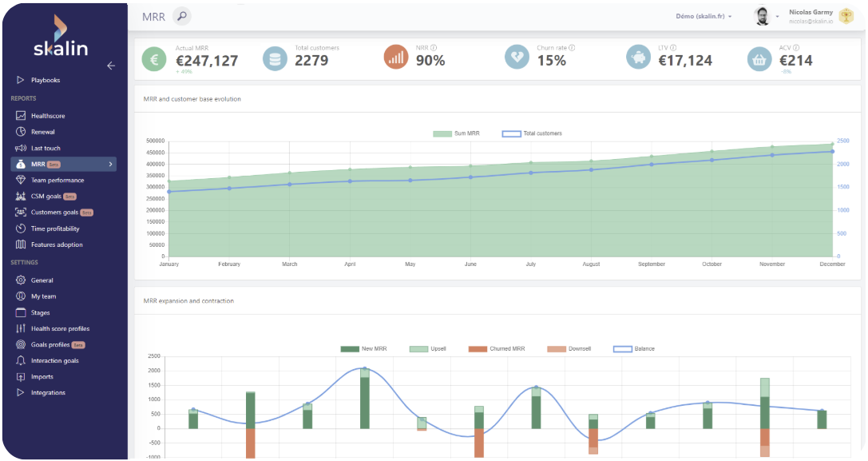868x461 pixels.
Task: Click the NRR bar chart icon
Action: [396, 58]
